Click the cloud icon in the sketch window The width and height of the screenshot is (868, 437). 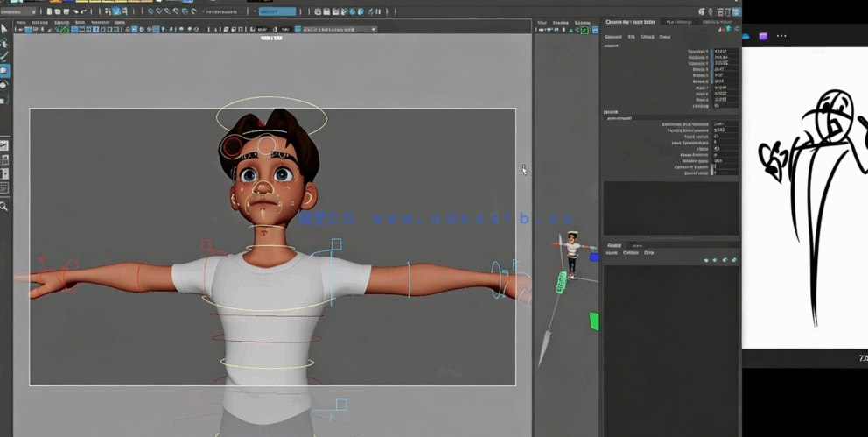746,36
